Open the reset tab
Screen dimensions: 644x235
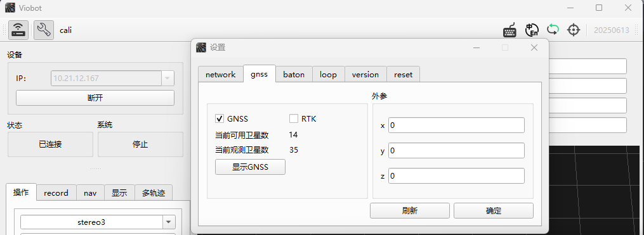pyautogui.click(x=403, y=74)
